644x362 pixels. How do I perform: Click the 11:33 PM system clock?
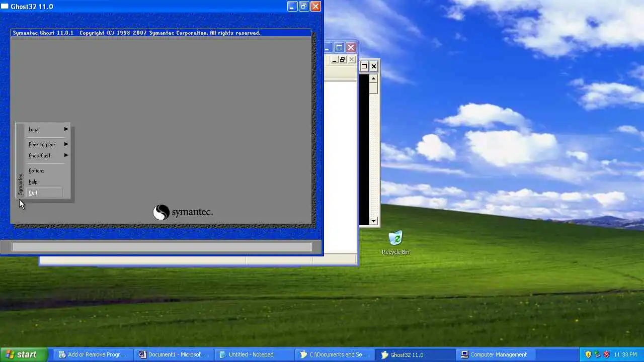[625, 354]
